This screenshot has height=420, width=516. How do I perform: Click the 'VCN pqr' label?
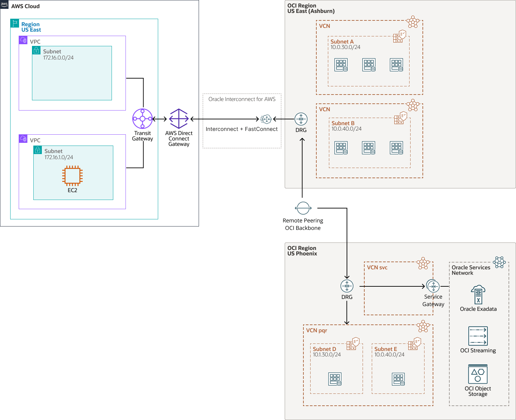[x=317, y=330]
